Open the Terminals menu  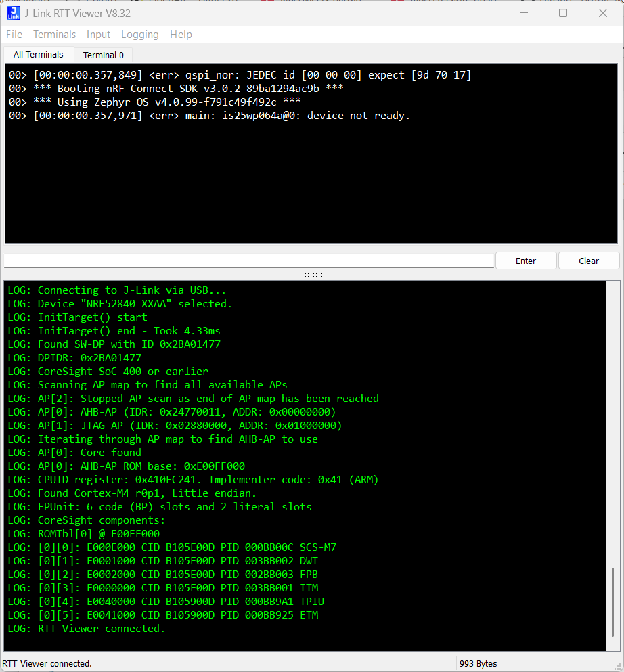click(x=55, y=35)
